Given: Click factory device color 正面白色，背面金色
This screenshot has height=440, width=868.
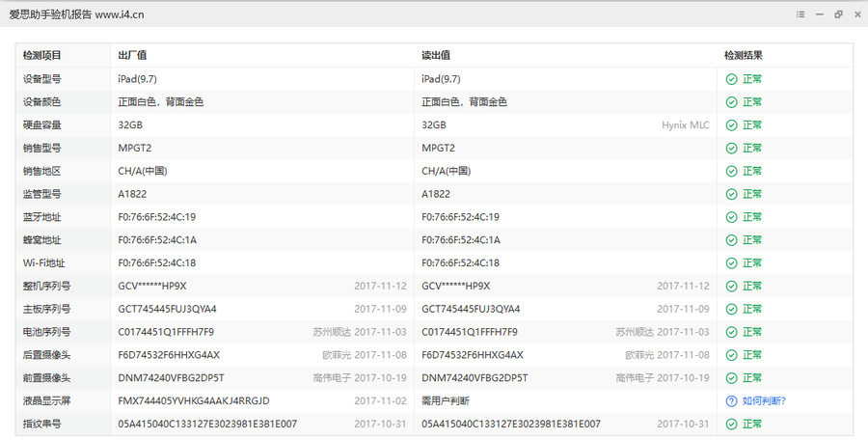Looking at the screenshot, I should click(x=160, y=102).
